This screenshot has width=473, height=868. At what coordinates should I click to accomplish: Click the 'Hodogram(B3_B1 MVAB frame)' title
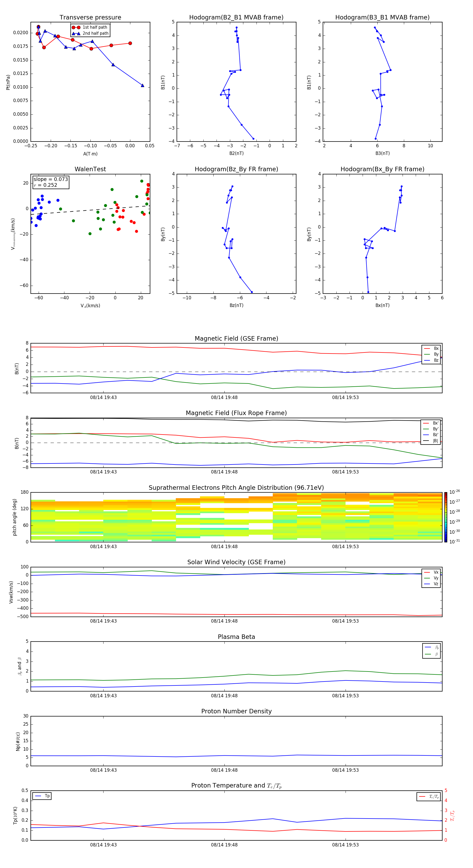coord(382,18)
